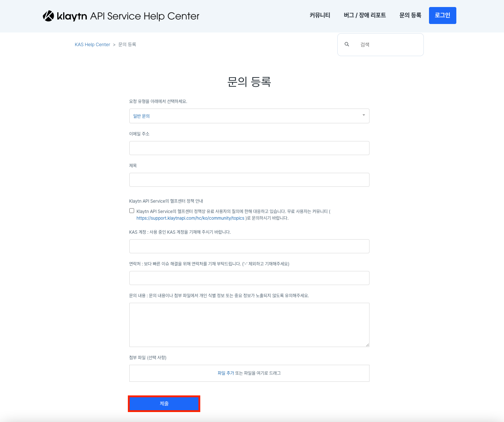Click the search magnifier icon
Viewport: 504px width, 422px height.
tap(347, 44)
